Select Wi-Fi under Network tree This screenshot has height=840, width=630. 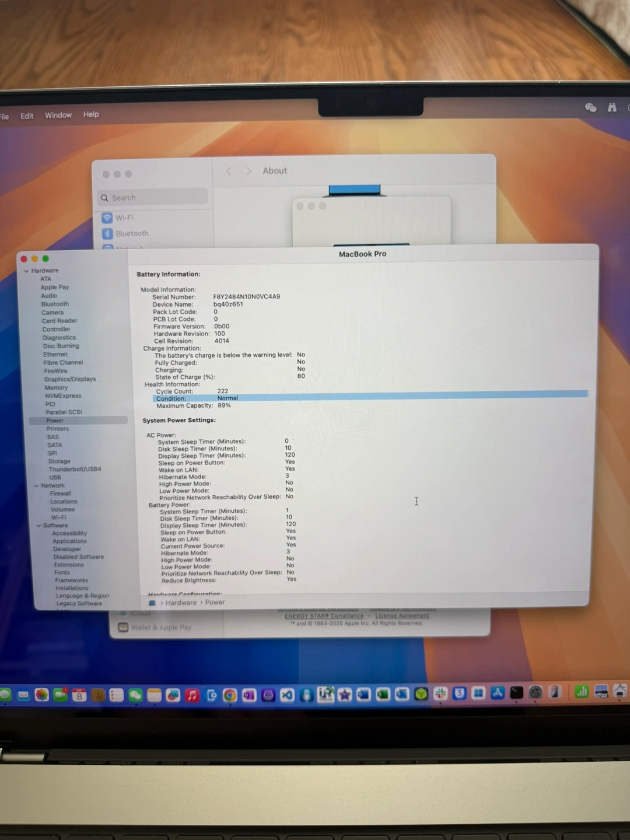point(58,517)
